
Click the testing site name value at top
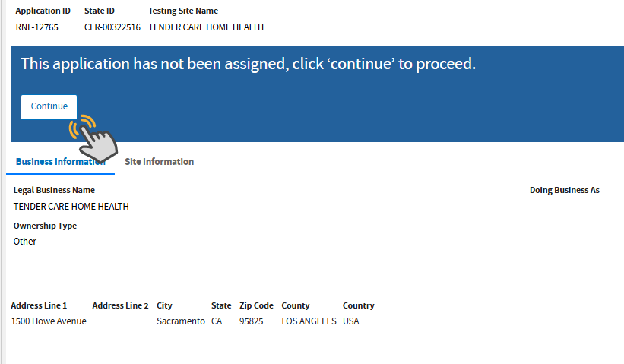[206, 27]
